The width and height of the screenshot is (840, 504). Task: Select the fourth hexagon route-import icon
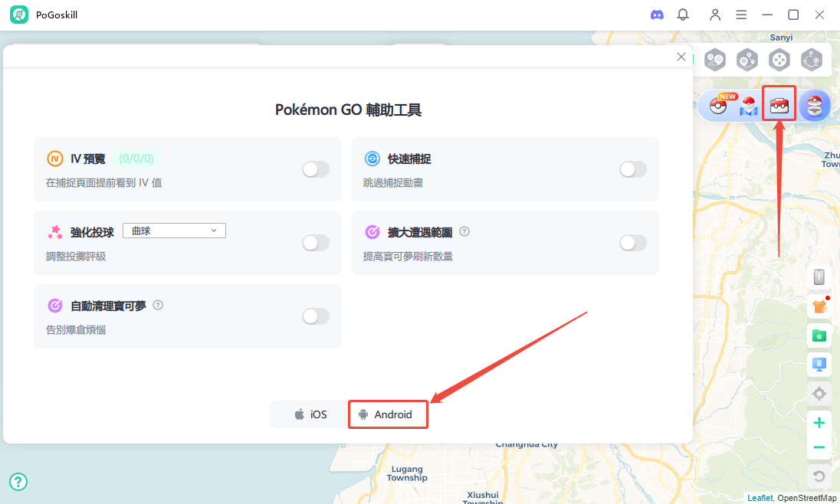pos(812,60)
